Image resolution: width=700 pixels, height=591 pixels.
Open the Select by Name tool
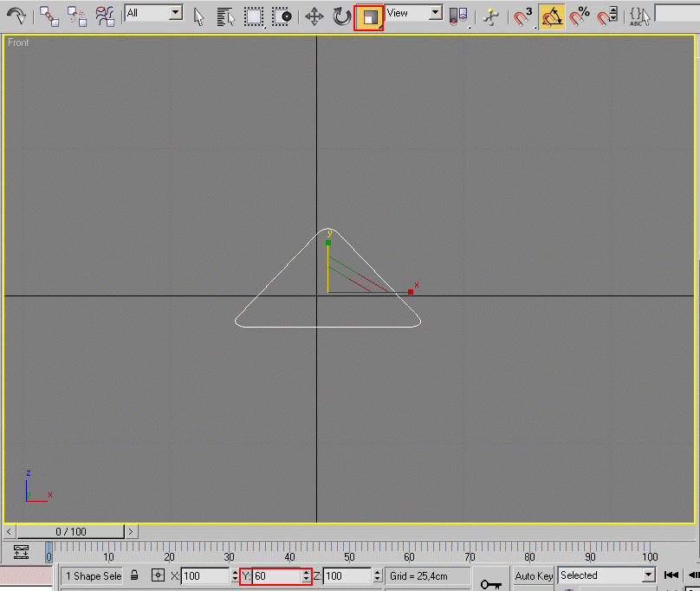pos(226,17)
